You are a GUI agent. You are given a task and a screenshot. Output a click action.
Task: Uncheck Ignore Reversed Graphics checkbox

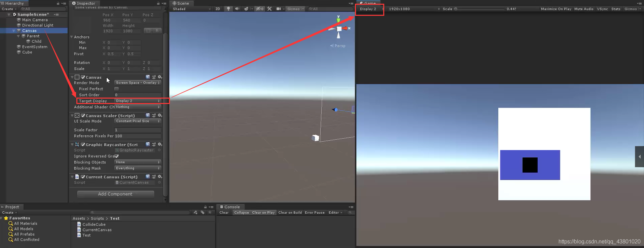coord(117,156)
